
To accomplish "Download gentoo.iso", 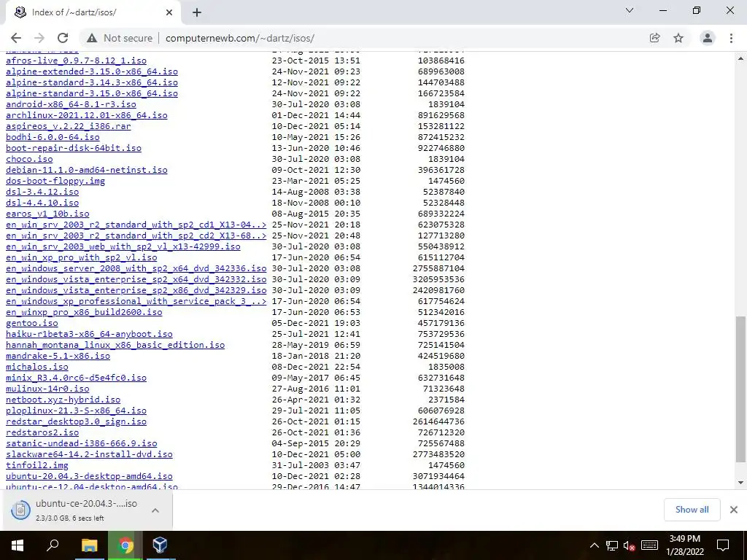I will click(x=32, y=323).
